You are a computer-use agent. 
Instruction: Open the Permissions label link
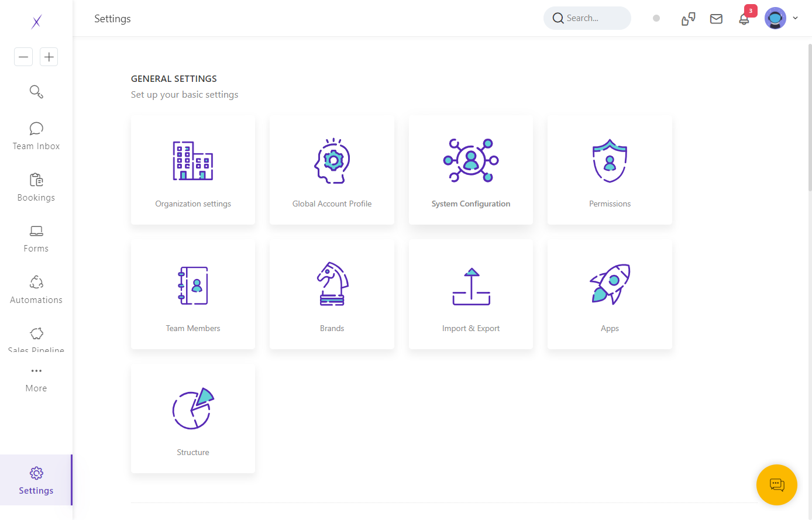[x=610, y=204]
